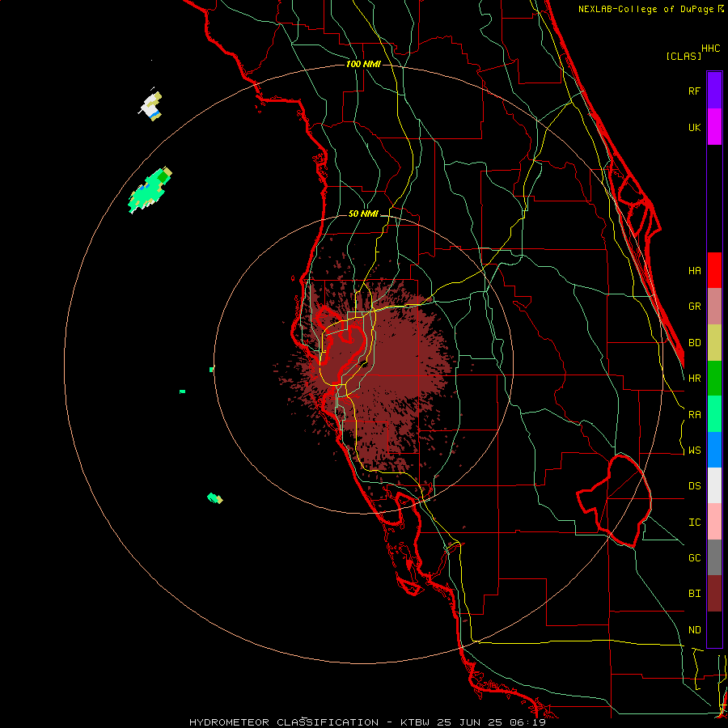Click the 'RF' legend label

click(x=694, y=91)
